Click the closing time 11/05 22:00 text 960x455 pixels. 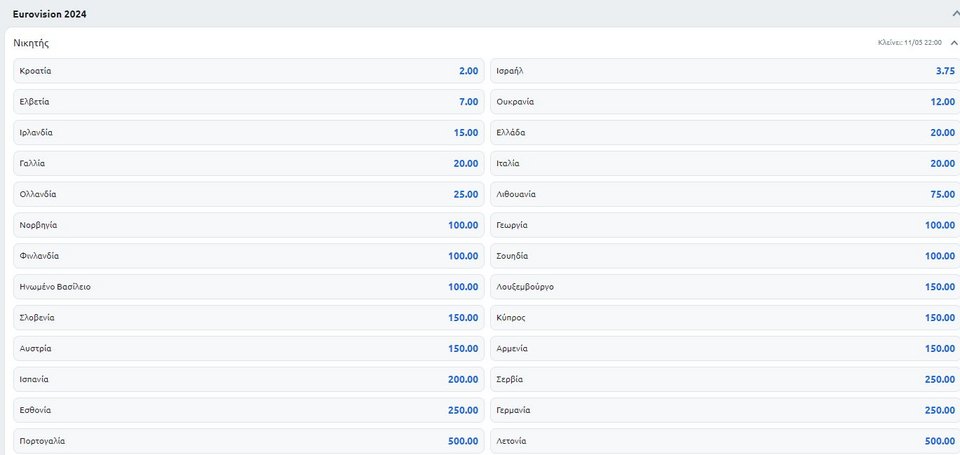coord(910,43)
